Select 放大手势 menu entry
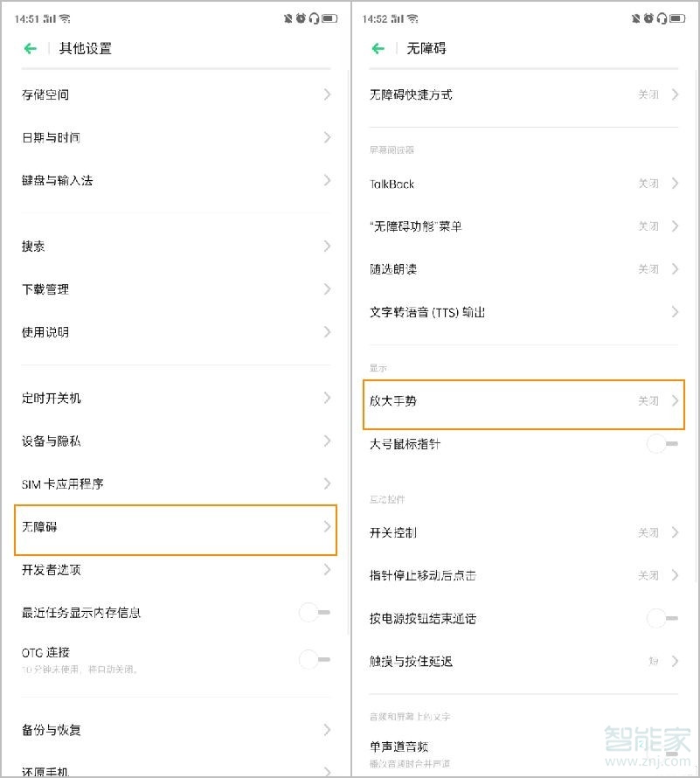This screenshot has height=778, width=700. [x=523, y=401]
